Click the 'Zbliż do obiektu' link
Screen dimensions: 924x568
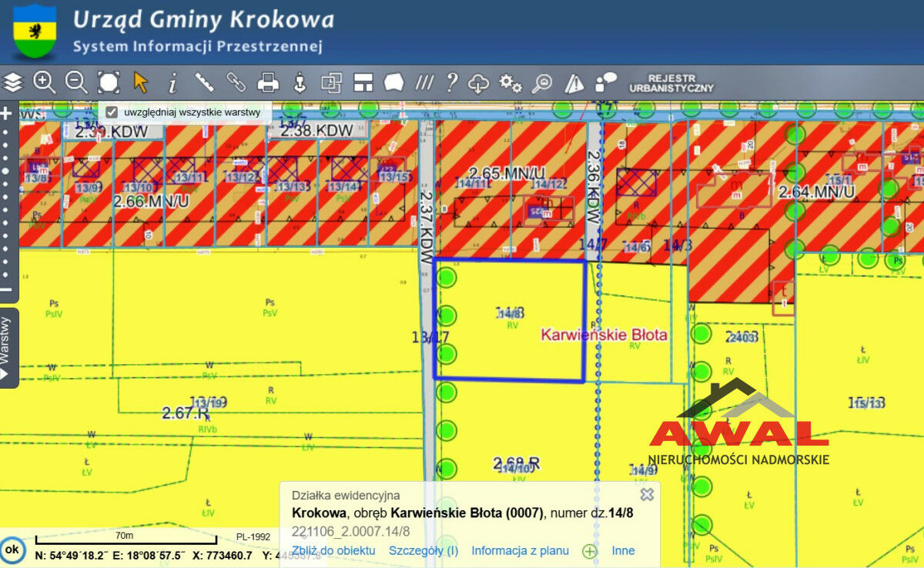pyautogui.click(x=333, y=551)
